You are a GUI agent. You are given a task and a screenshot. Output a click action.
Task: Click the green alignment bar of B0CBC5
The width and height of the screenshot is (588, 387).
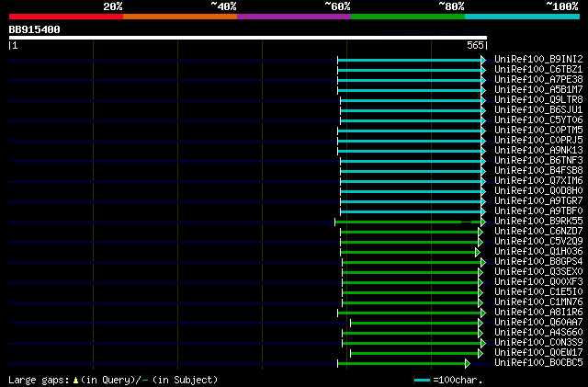pyautogui.click(x=401, y=363)
